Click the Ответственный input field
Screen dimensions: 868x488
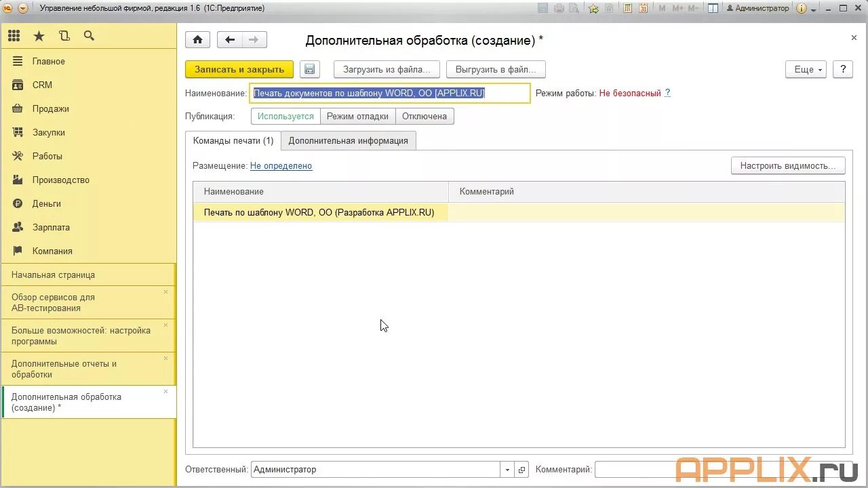[376, 470]
